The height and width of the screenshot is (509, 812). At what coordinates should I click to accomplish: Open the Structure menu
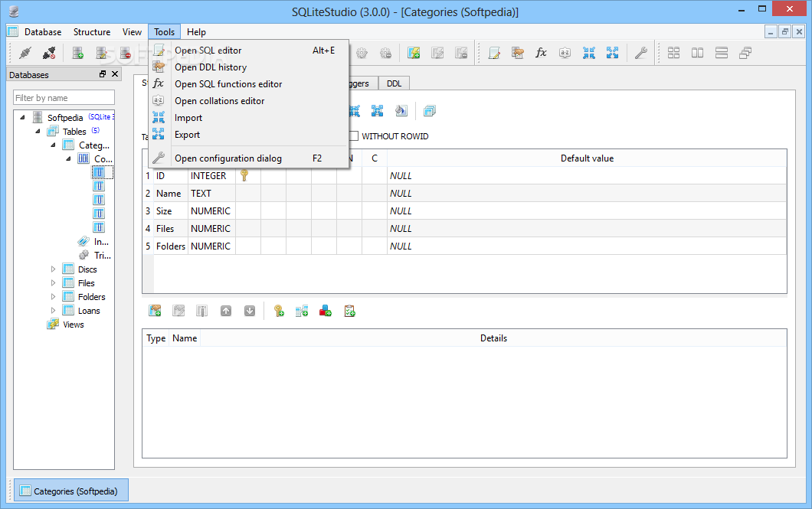[92, 32]
